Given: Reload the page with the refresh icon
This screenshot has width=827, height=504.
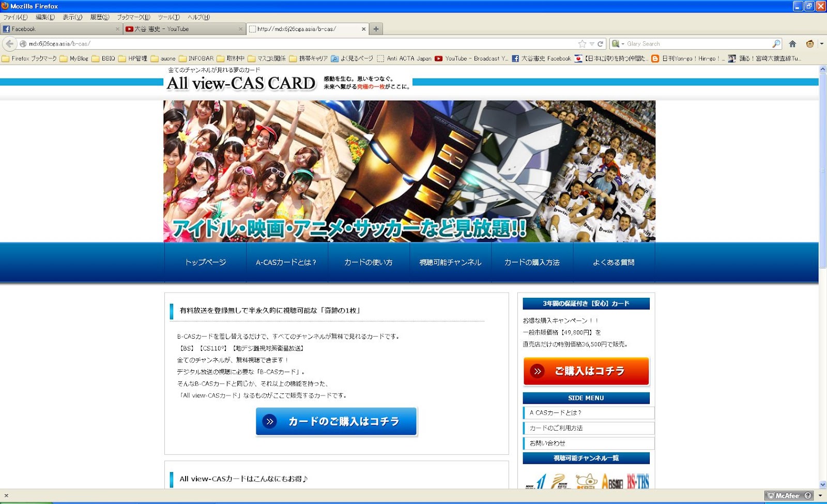Looking at the screenshot, I should point(601,44).
